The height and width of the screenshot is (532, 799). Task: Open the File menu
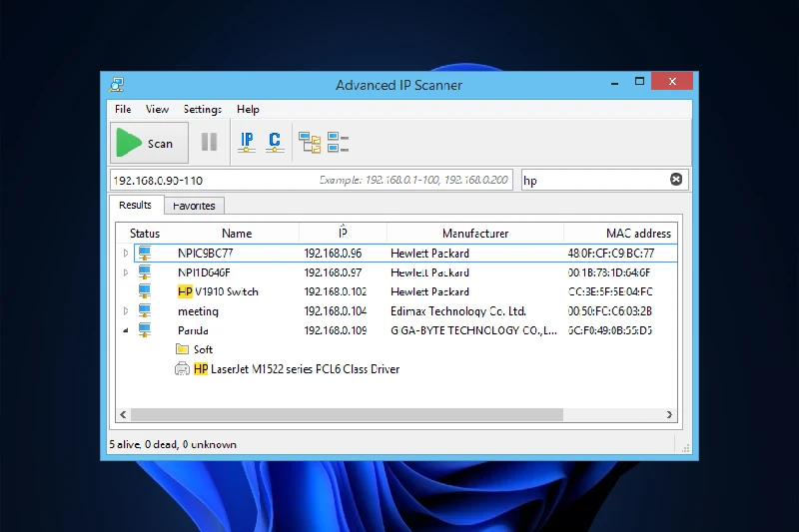pyautogui.click(x=123, y=109)
